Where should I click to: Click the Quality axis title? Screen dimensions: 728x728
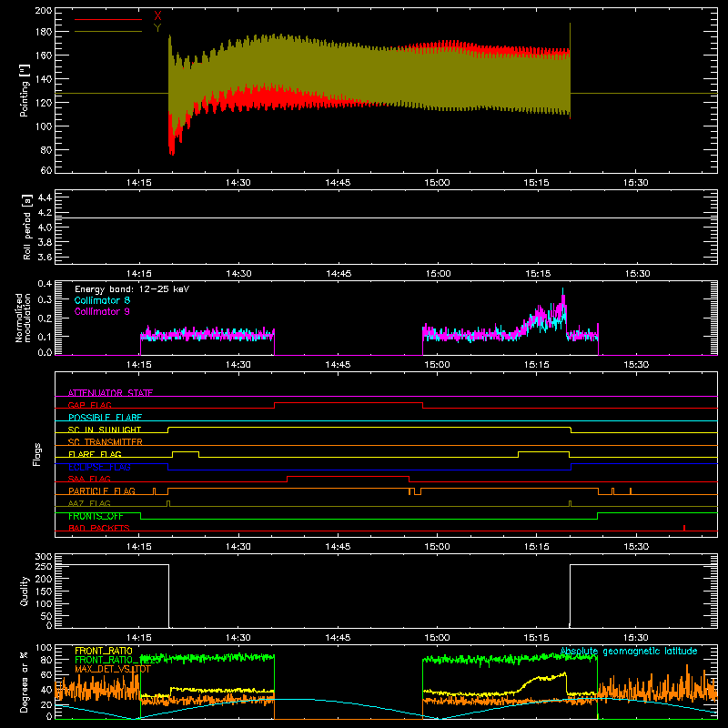pos(25,591)
